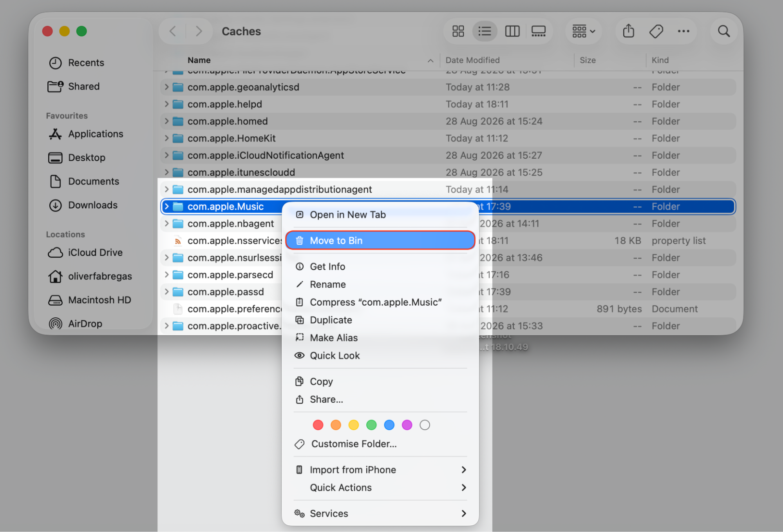
Task: Click the Search magnifier icon
Action: point(723,31)
